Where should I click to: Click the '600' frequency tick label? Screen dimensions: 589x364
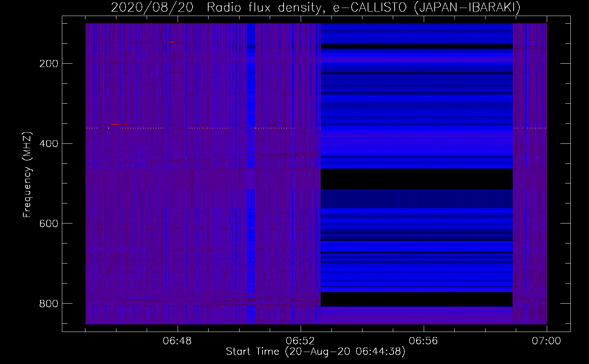49,223
